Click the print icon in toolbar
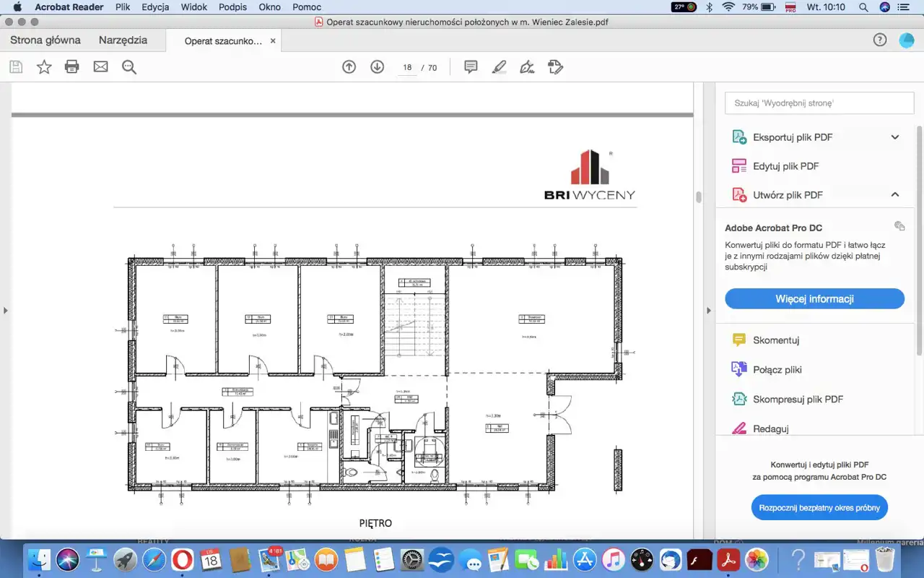This screenshot has height=578, width=924. click(x=71, y=67)
